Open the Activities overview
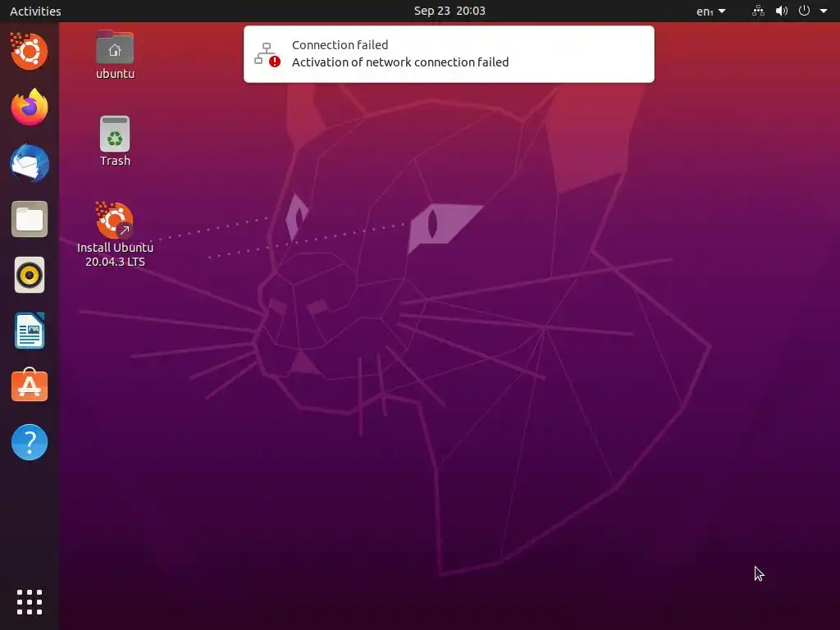This screenshot has width=840, height=630. tap(35, 11)
